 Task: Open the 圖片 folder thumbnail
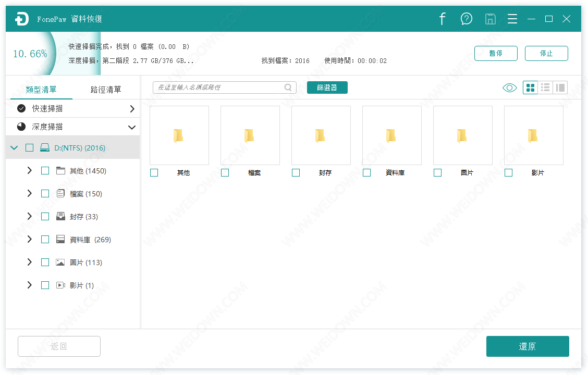[x=463, y=135]
